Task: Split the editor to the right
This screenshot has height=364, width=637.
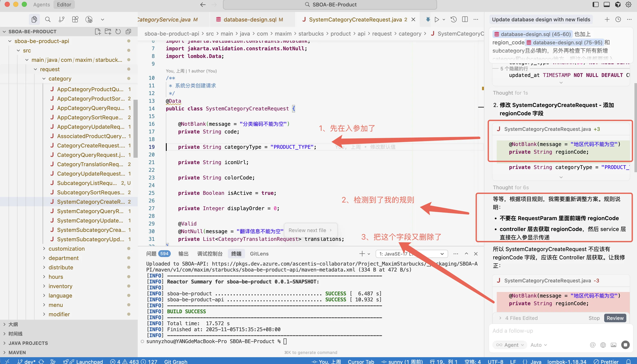Action: (x=465, y=20)
